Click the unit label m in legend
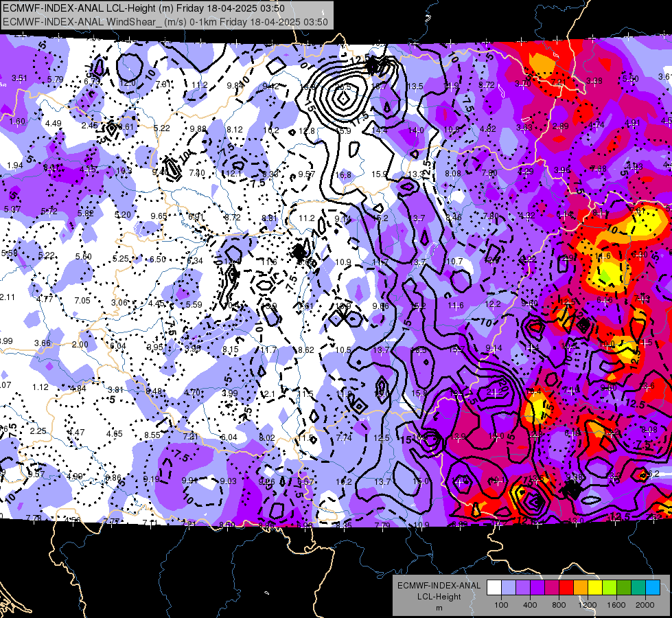Screen dimensions: 672x618 [x=439, y=608]
